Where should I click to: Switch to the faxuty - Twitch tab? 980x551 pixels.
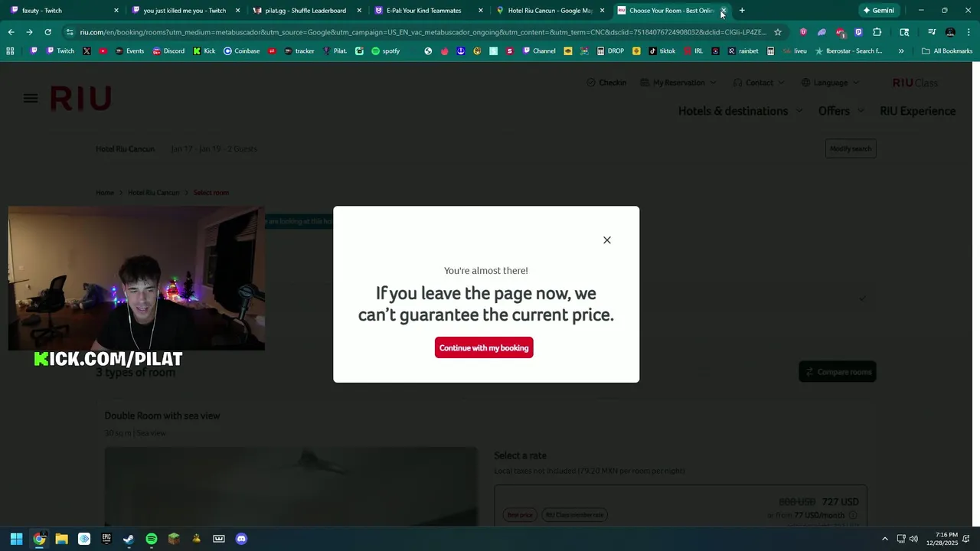click(64, 11)
